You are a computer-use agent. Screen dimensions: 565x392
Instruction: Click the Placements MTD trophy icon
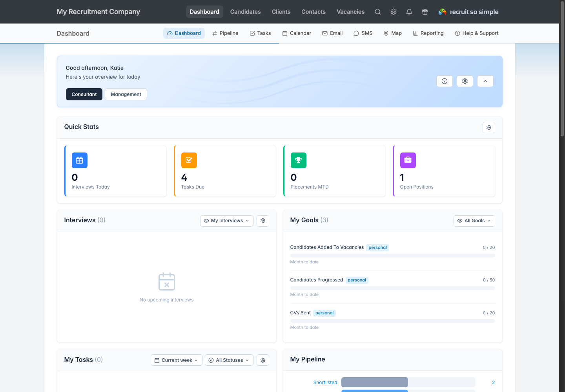pos(299,160)
